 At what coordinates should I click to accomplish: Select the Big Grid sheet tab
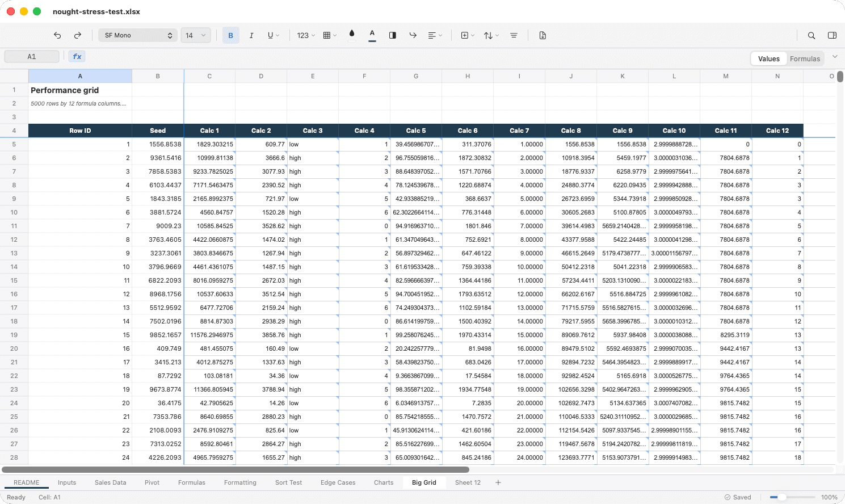tap(424, 482)
